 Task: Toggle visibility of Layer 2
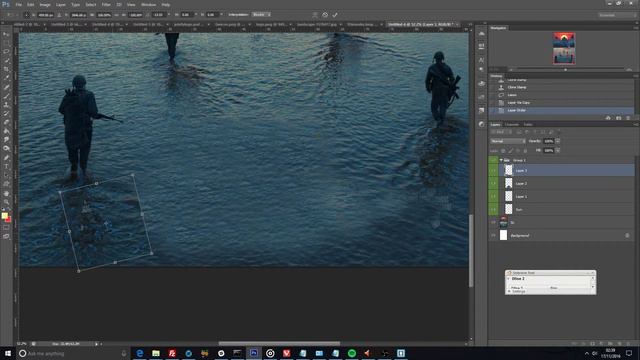tap(493, 184)
